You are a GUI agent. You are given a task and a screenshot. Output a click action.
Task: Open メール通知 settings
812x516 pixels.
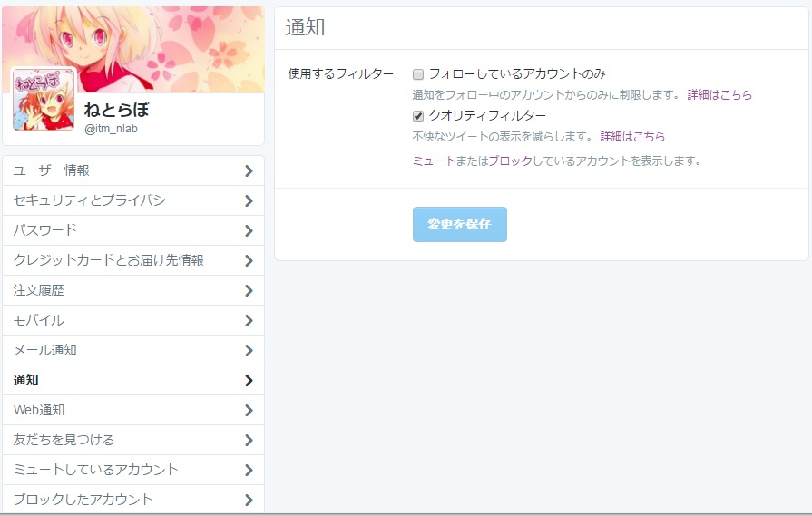pos(133,350)
